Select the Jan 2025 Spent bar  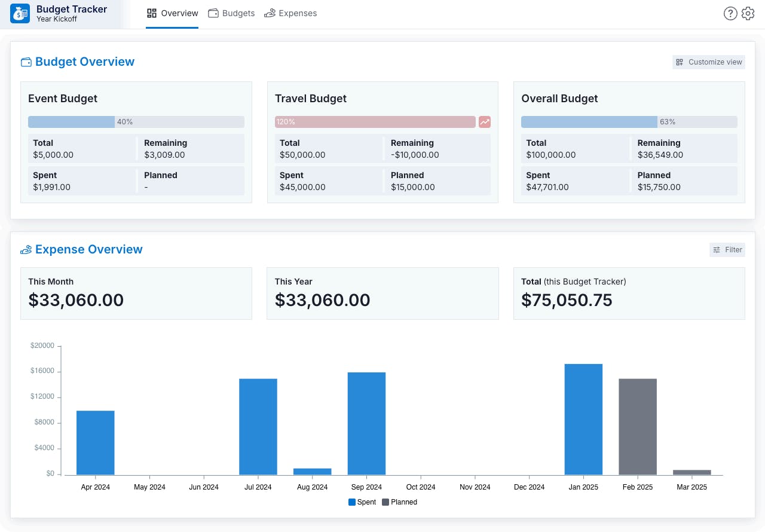click(583, 418)
